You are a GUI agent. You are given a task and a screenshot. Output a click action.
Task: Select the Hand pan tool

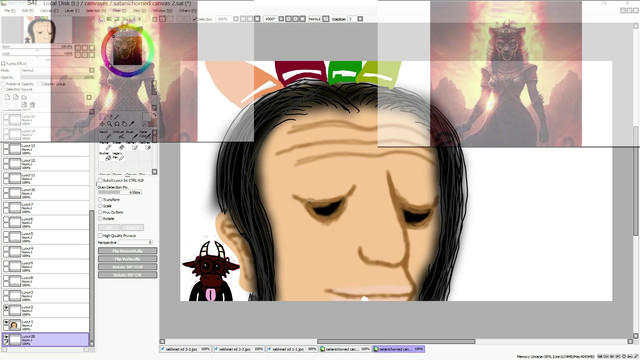click(124, 124)
